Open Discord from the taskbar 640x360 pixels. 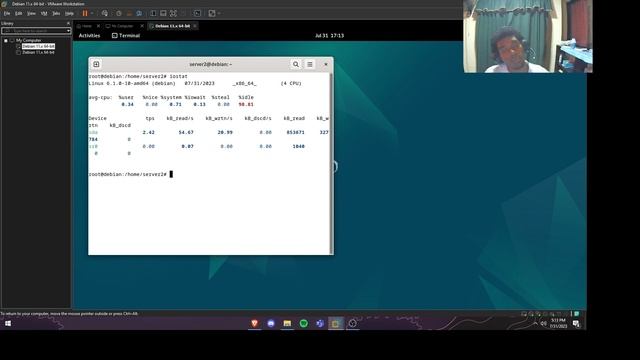(271, 323)
